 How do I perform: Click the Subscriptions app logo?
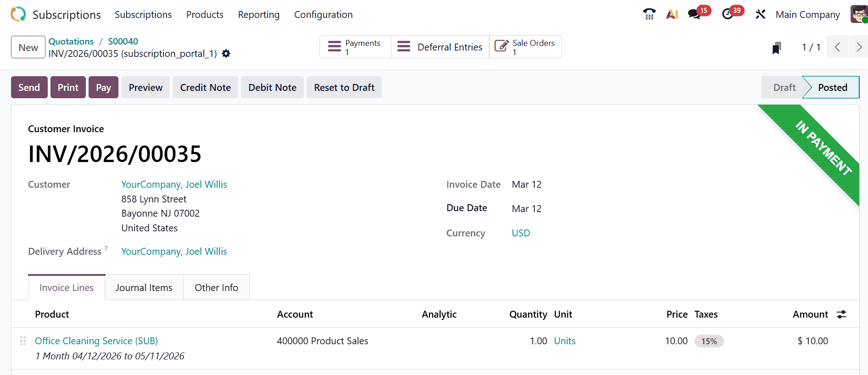[x=18, y=14]
